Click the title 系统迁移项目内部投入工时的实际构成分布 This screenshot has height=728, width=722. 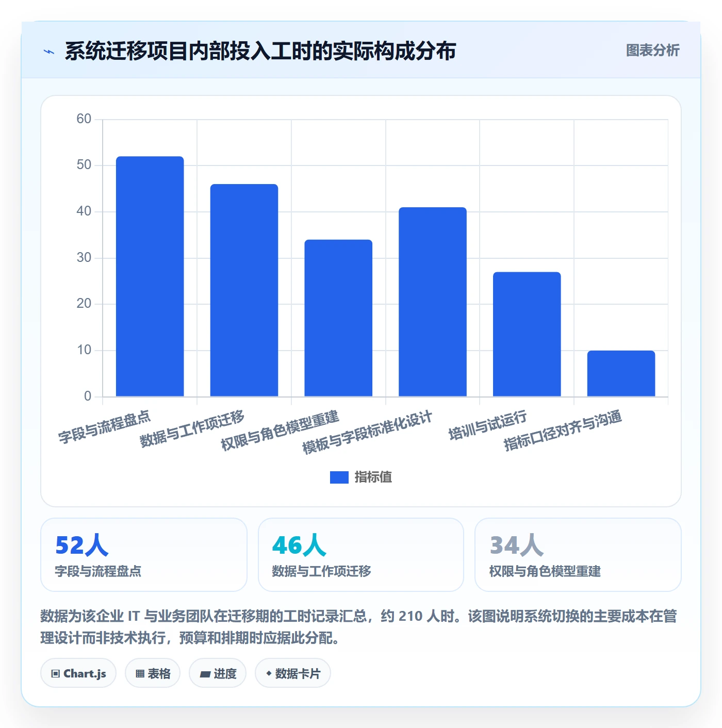260,51
